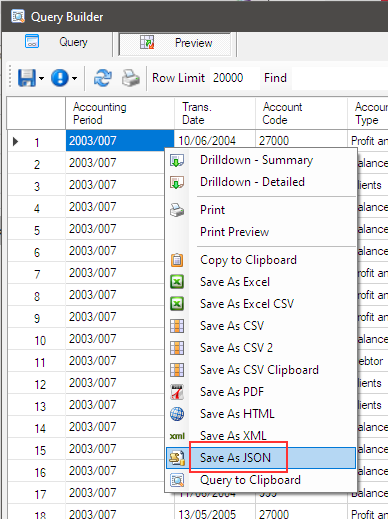The width and height of the screenshot is (388, 519).
Task: Click the Excel icon beside Save As Excel
Action: tap(177, 282)
